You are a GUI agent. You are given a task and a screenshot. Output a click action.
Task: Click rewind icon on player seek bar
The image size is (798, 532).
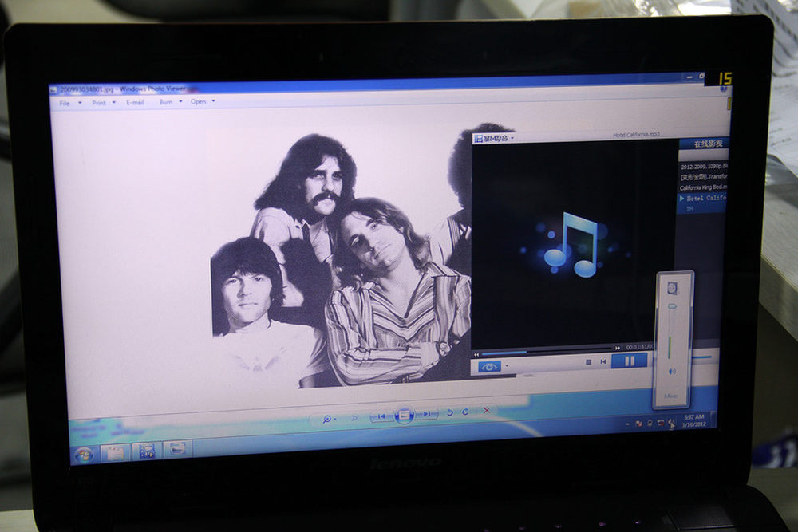476,353
